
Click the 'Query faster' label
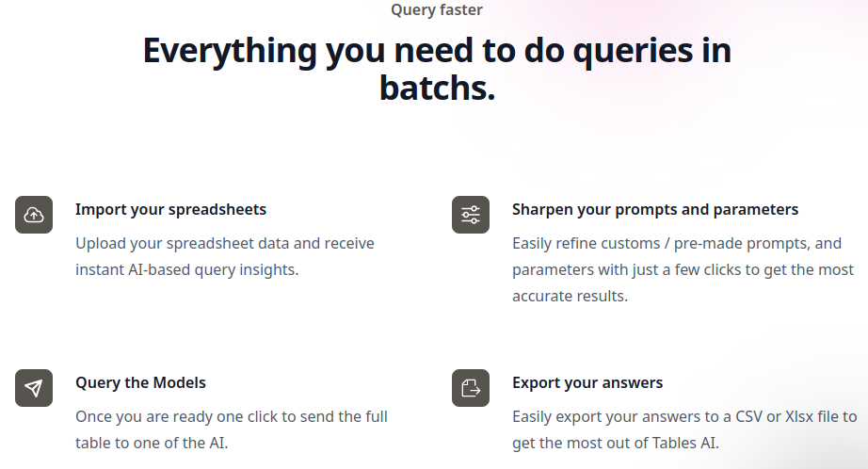click(437, 10)
